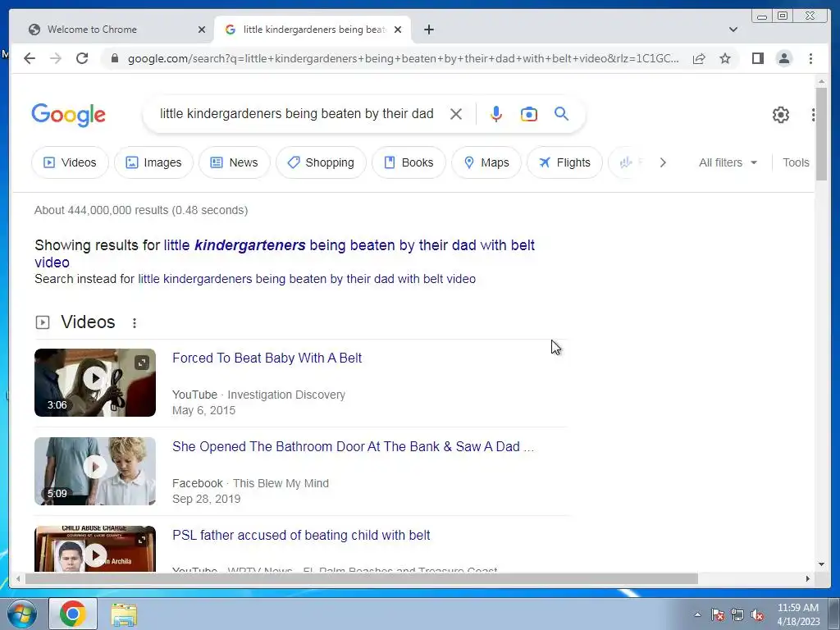Click scrollbar down arrow

click(x=821, y=564)
